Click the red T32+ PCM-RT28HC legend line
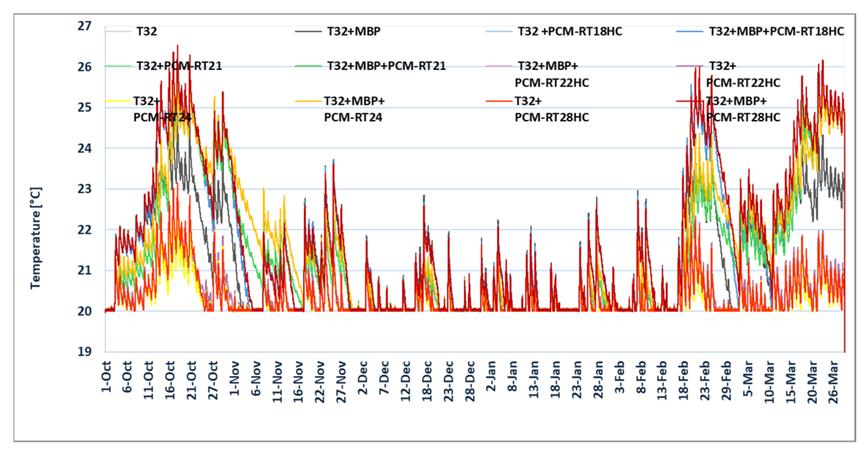Image resolution: width=868 pixels, height=454 pixels. click(x=499, y=101)
